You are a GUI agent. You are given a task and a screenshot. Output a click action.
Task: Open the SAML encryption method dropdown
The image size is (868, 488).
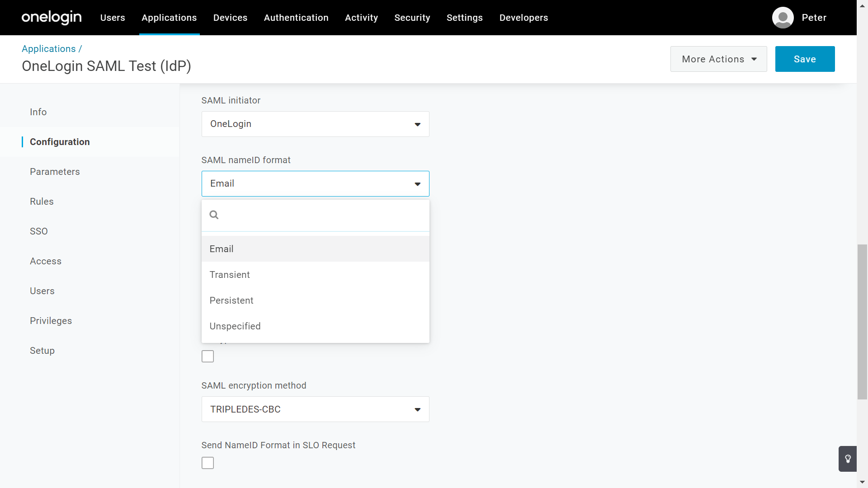pos(315,409)
